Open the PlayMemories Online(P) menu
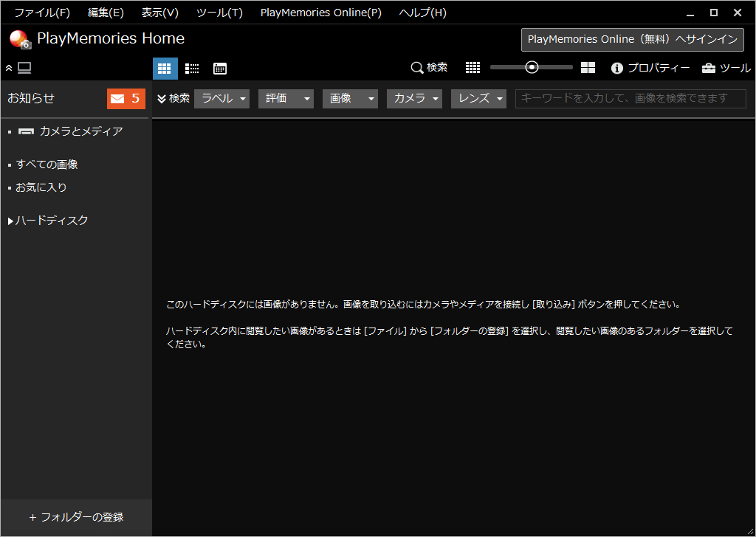756x537 pixels. point(321,13)
